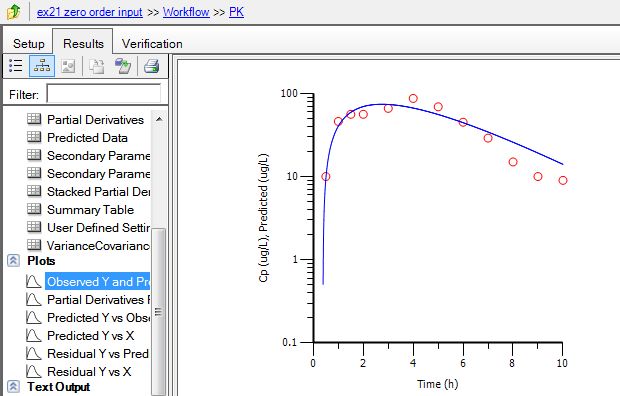Click the copy results icon
Image resolution: width=620 pixels, height=396 pixels.
coord(96,66)
